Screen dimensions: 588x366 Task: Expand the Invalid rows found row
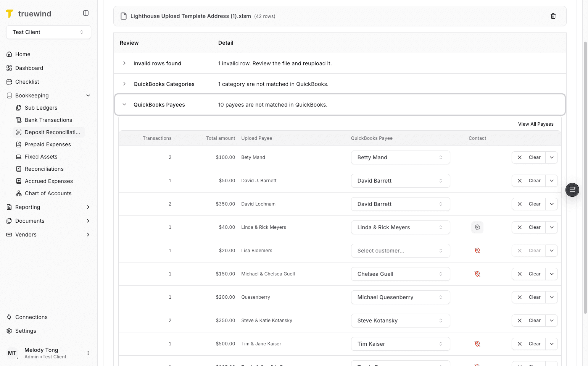coord(124,63)
